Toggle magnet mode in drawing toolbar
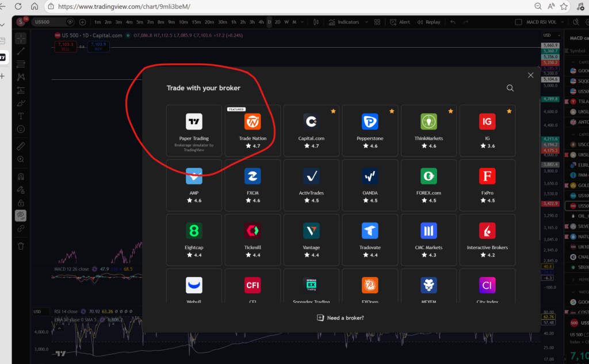This screenshot has height=364, width=589. 21,177
